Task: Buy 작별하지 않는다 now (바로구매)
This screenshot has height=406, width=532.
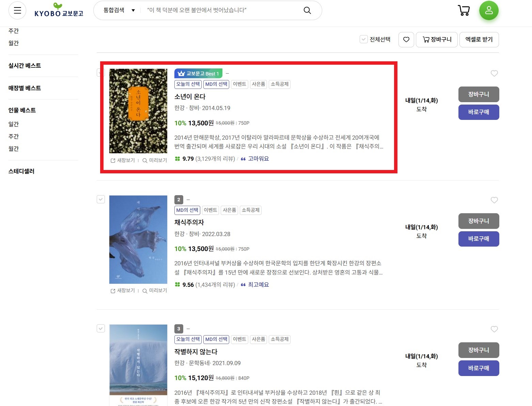Action: (x=479, y=368)
